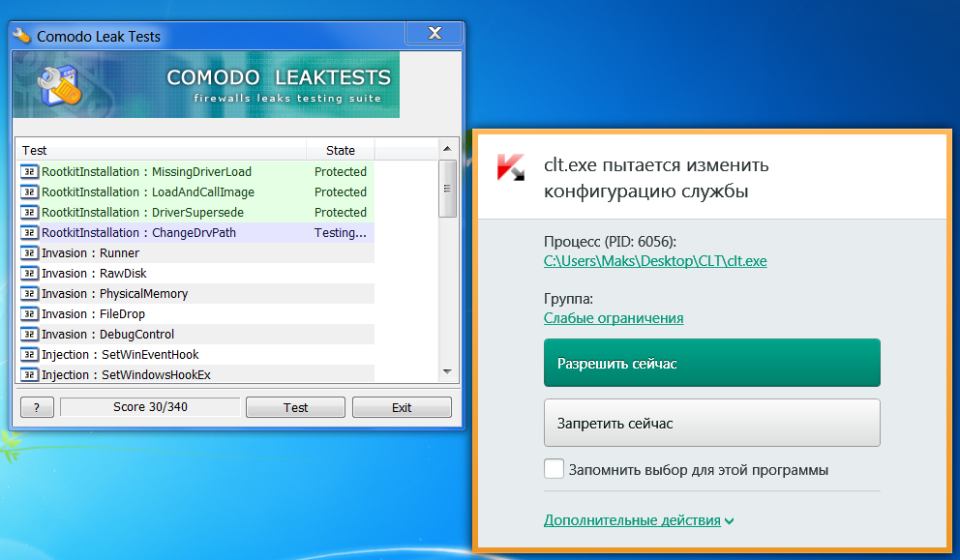Image resolution: width=960 pixels, height=560 pixels.
Task: Click the 'Testing...' state cell
Action: pyautogui.click(x=341, y=232)
